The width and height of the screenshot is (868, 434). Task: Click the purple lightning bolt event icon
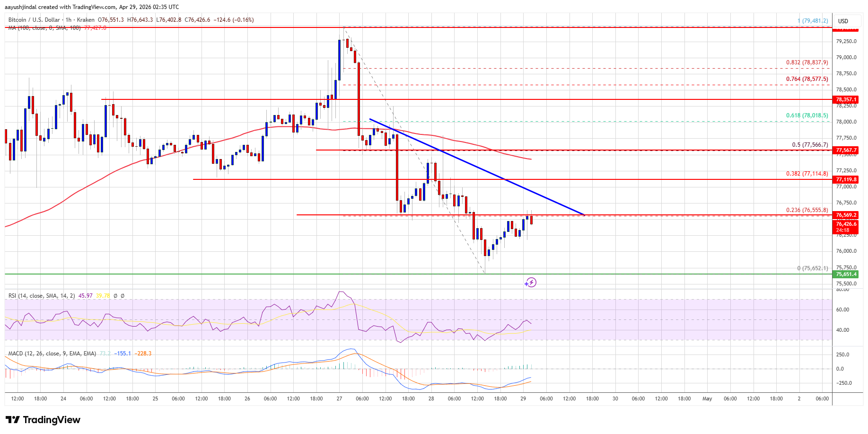530,283
